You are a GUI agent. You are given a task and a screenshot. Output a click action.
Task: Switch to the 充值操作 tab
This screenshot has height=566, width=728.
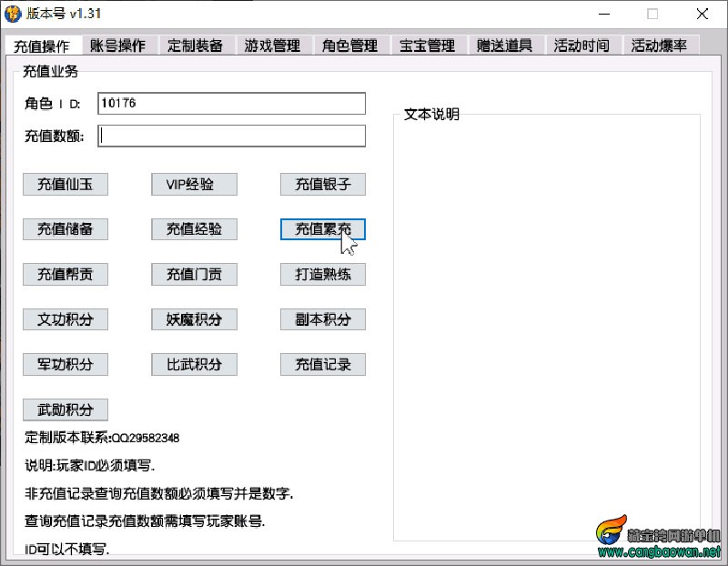pyautogui.click(x=42, y=46)
